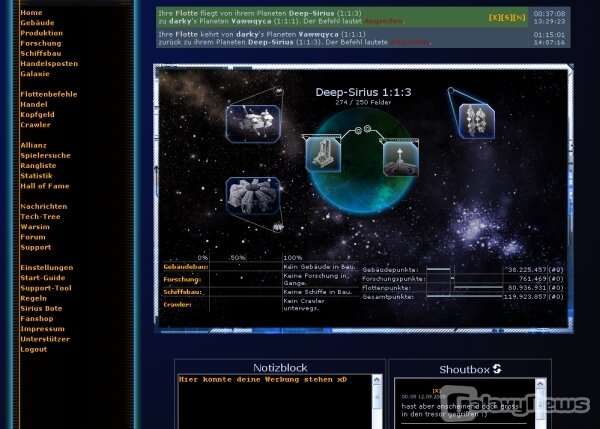Click the [X] fleet cancel button
This screenshot has width=600, height=429.
pos(494,17)
